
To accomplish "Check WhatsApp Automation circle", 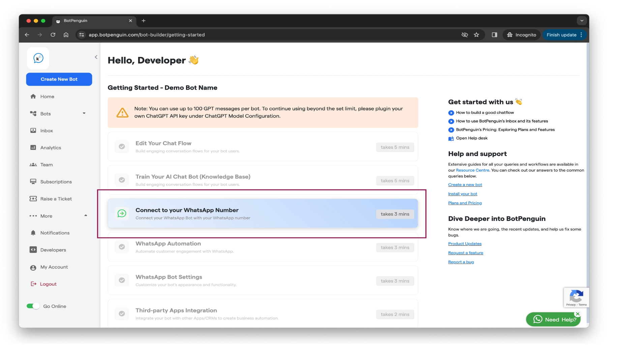I will click(x=122, y=247).
